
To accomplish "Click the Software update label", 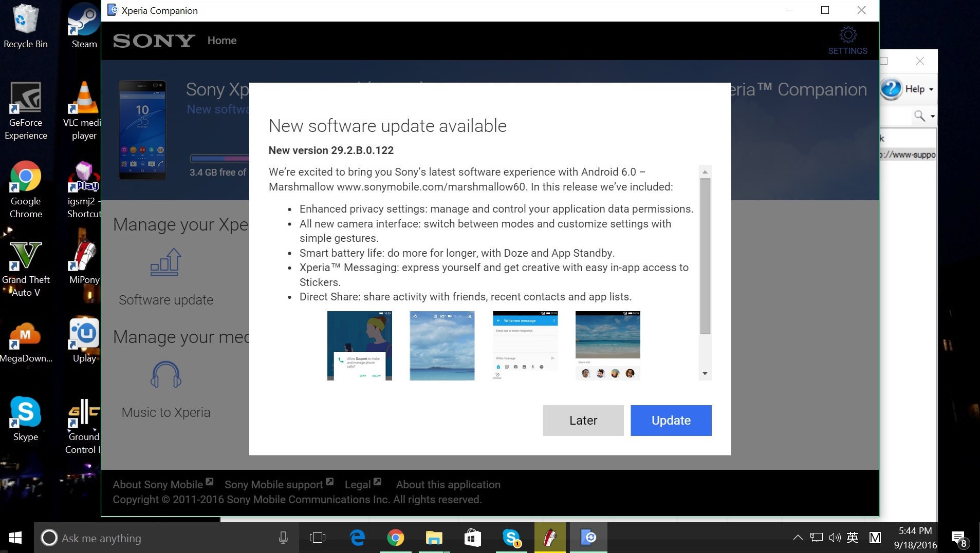I will [x=165, y=300].
